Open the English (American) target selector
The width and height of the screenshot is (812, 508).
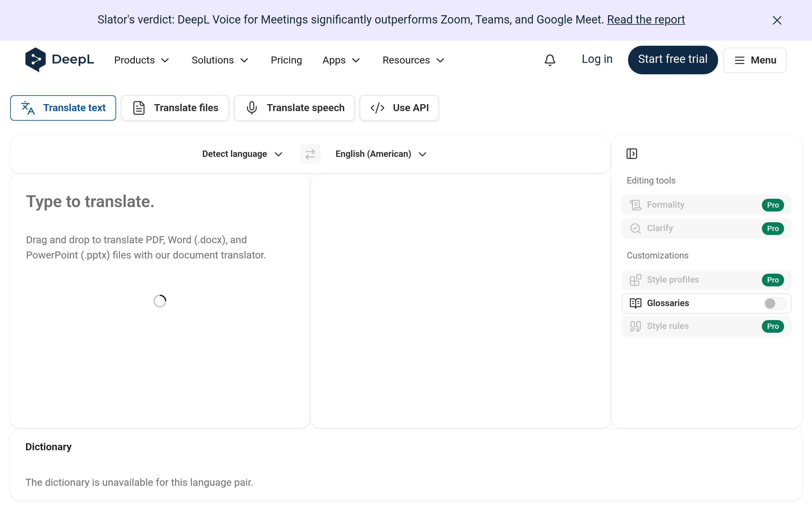coord(381,154)
